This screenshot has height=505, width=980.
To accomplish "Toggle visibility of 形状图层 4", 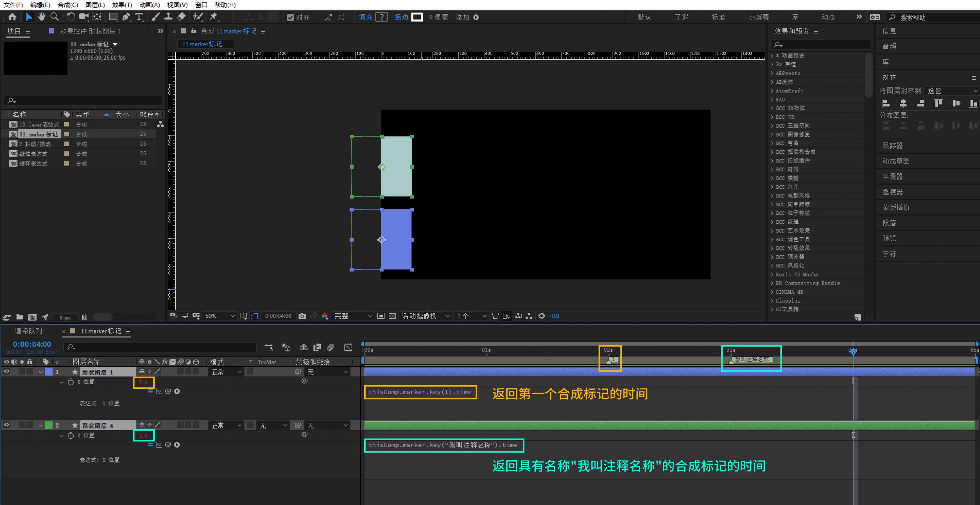I will pyautogui.click(x=7, y=425).
